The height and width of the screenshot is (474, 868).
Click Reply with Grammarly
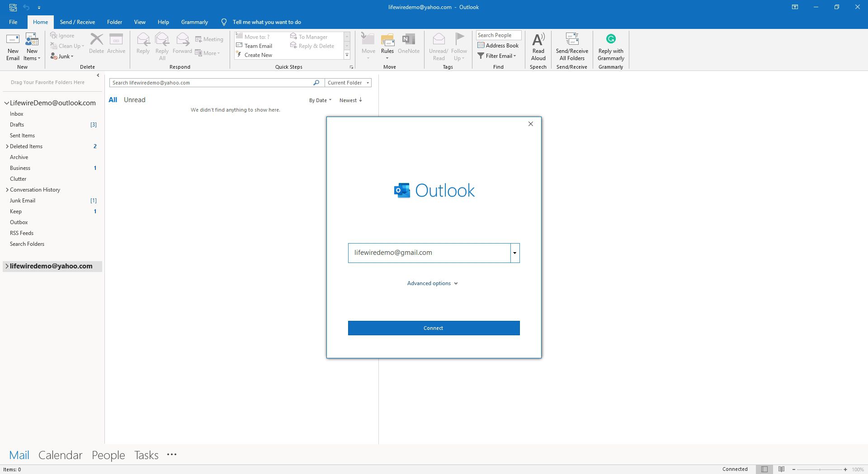tap(611, 47)
